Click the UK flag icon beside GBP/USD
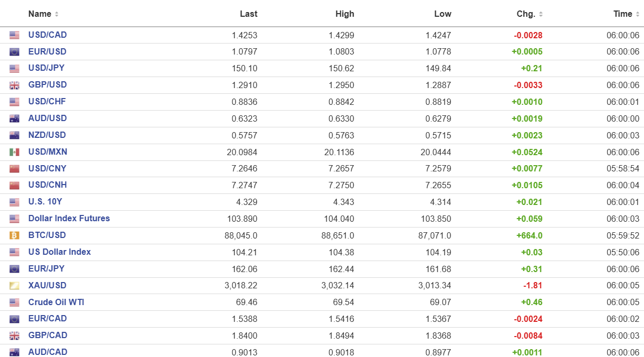The width and height of the screenshot is (644, 357). 14,85
